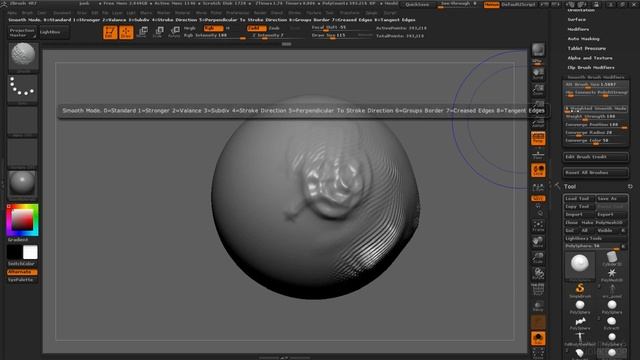Toggle Local symmetry transform button
The image size is (640, 360).
click(x=538, y=171)
